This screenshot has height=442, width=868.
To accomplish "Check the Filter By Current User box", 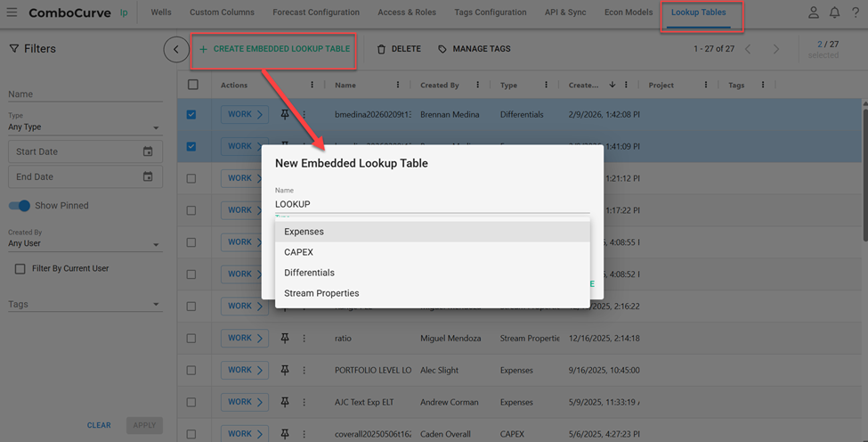I will point(20,268).
